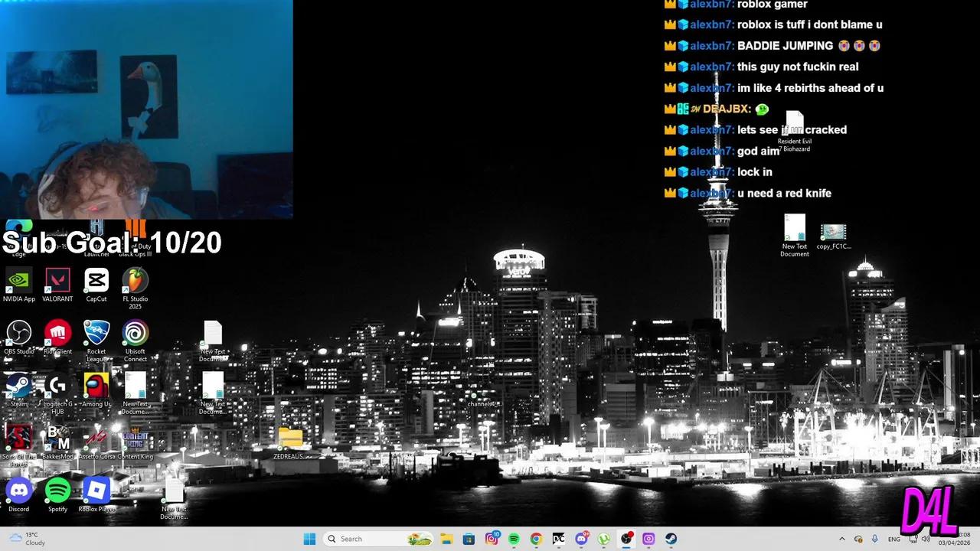
Task: Open the VALORANT desktop shortcut
Action: click(57, 282)
